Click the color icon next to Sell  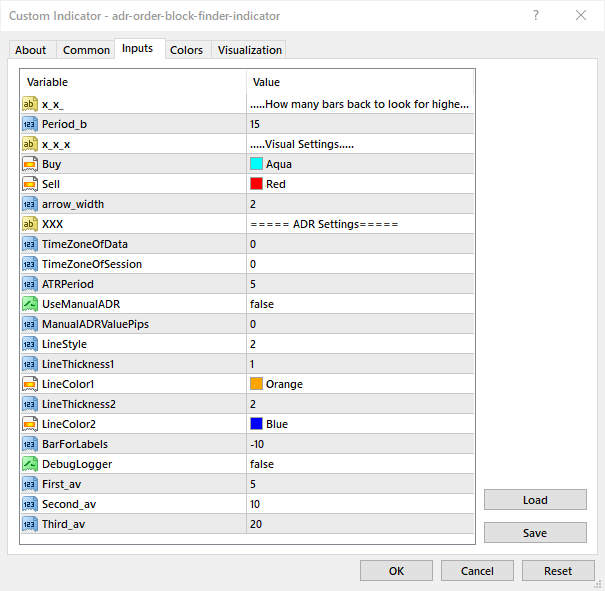tap(29, 184)
